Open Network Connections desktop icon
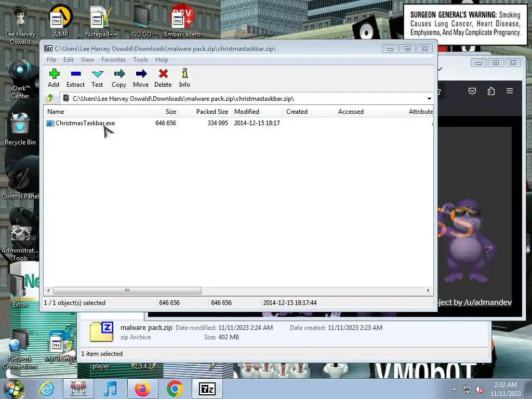This screenshot has width=532, height=399. [20, 349]
